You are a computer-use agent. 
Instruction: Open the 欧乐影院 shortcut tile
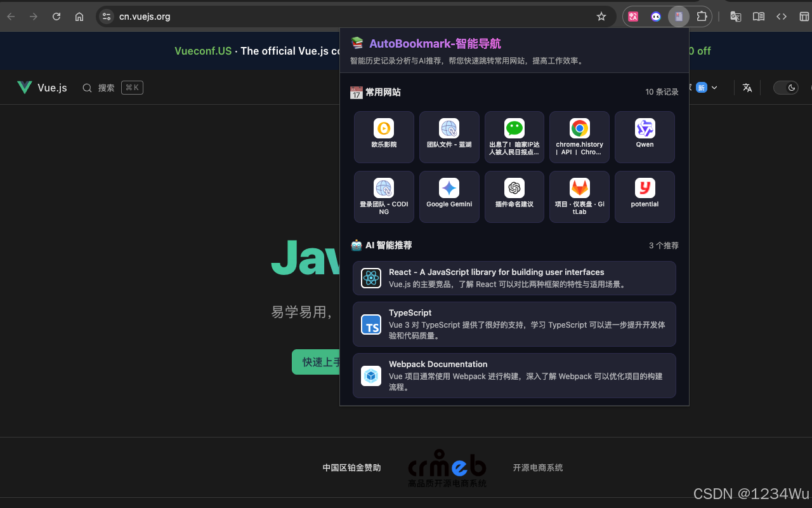tap(384, 137)
